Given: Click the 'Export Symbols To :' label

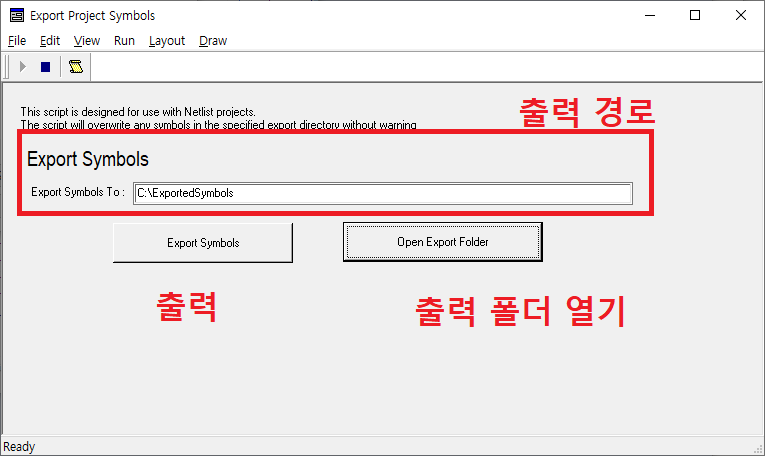Looking at the screenshot, I should 78,193.
